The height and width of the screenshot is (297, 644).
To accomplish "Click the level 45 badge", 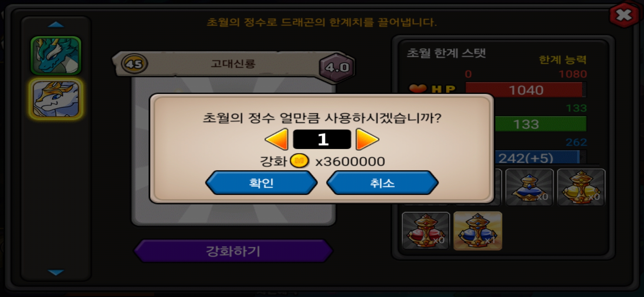I will 134,64.
